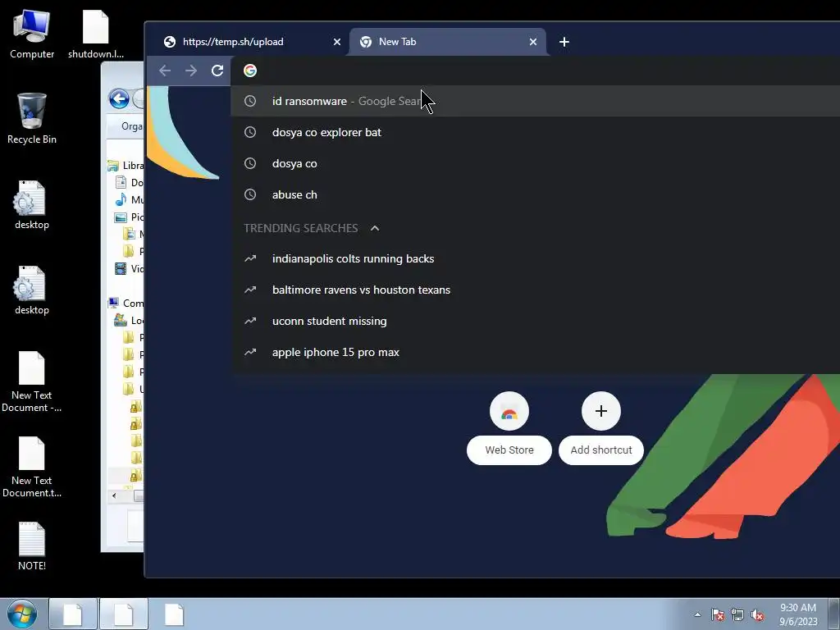
Task: Click the first taskbar document button
Action: pos(73,614)
